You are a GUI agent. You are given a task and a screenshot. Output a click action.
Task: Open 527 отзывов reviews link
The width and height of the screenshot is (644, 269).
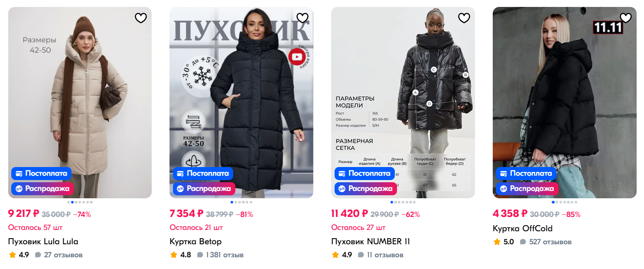pos(550,242)
